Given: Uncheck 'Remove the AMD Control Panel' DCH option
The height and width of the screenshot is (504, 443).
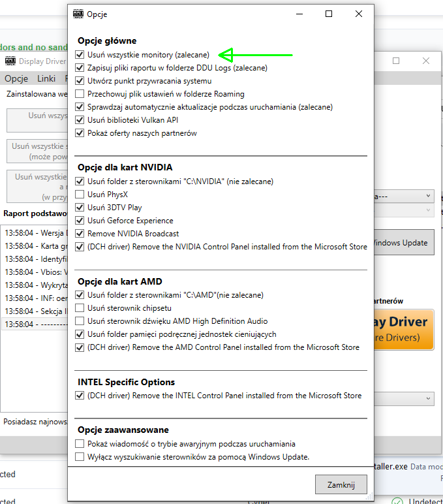Looking at the screenshot, I should pos(80,347).
